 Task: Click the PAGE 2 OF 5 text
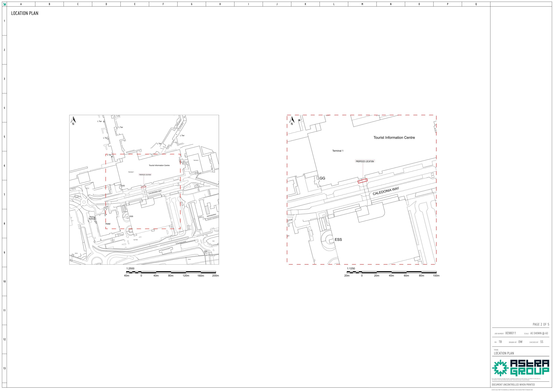[541, 324]
